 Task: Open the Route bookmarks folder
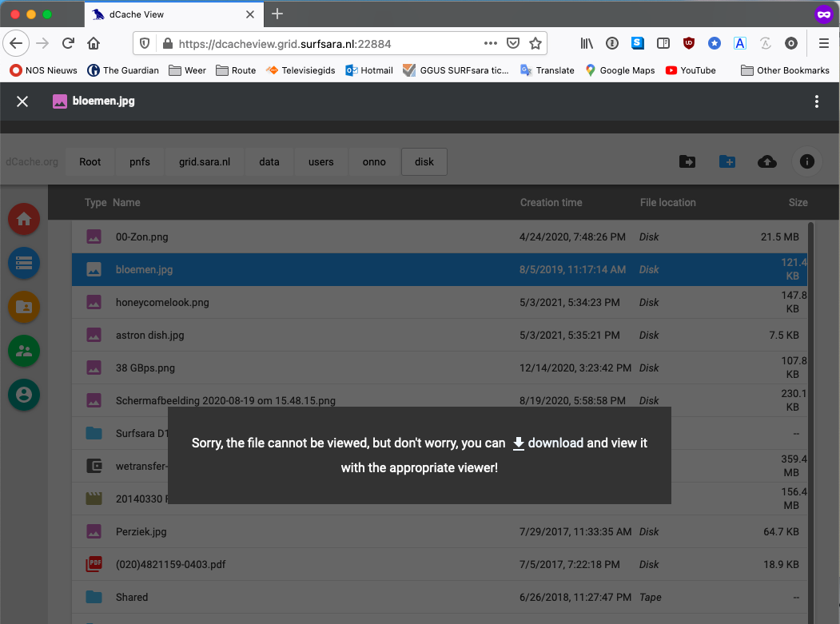236,70
